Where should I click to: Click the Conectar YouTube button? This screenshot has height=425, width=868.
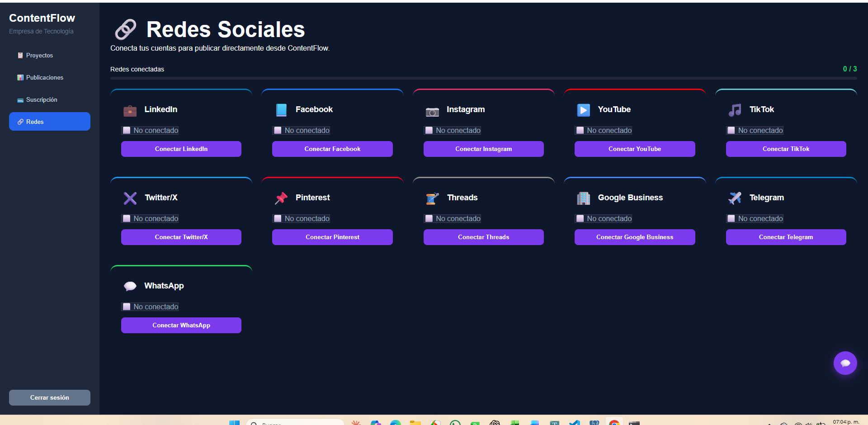635,149
